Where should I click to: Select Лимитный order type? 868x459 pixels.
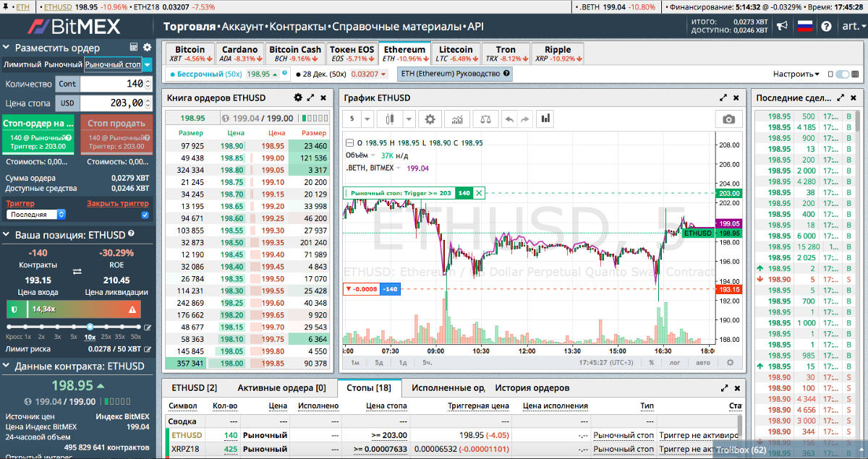(22, 64)
